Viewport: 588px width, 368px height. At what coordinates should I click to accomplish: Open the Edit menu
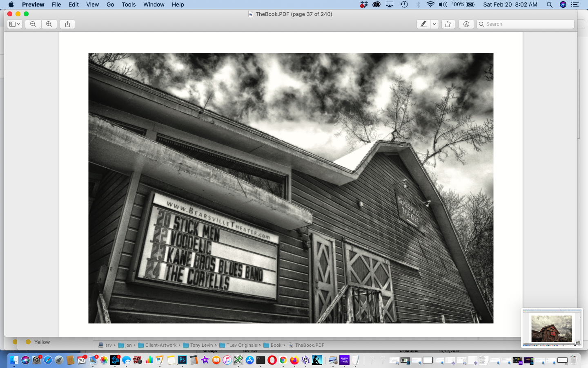point(73,4)
